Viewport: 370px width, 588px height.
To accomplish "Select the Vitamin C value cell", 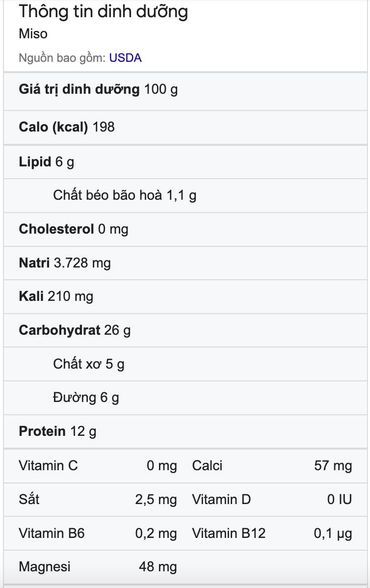I will pyautogui.click(x=162, y=466).
